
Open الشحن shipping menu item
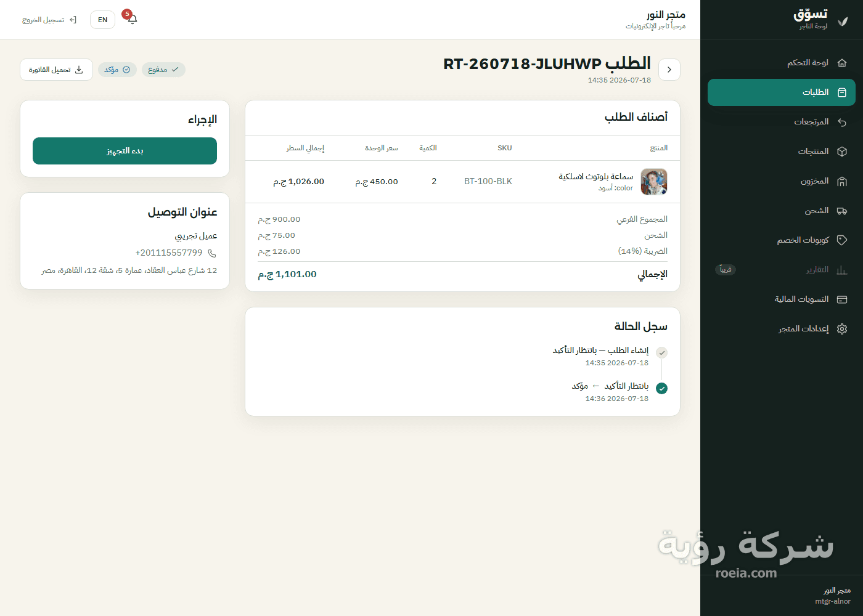(782, 211)
